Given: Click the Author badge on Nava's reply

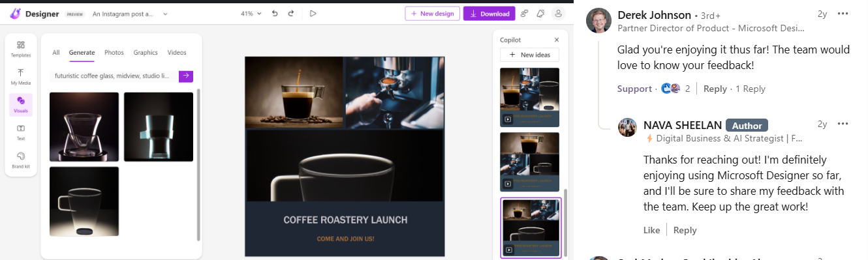Looking at the screenshot, I should (x=747, y=125).
